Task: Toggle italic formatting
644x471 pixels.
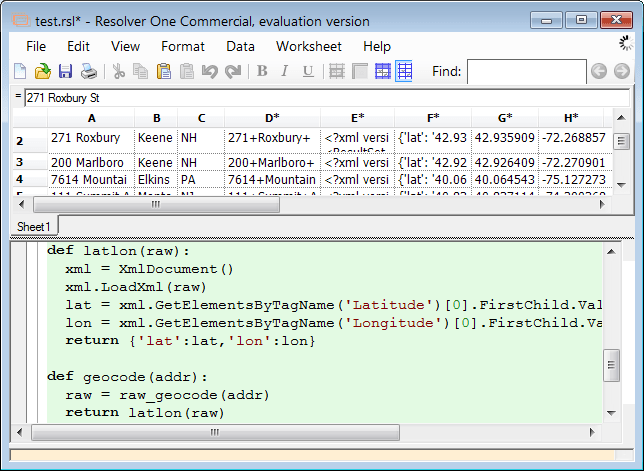Action: point(284,71)
